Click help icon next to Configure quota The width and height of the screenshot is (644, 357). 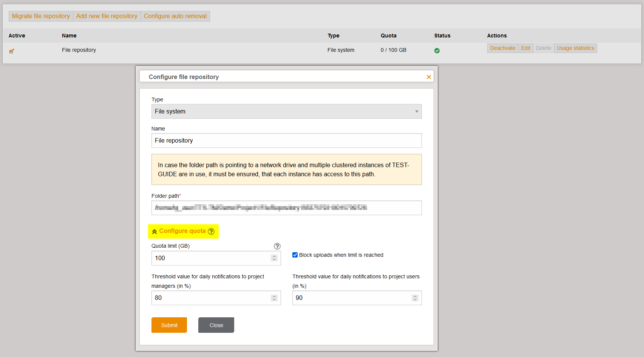coord(211,231)
